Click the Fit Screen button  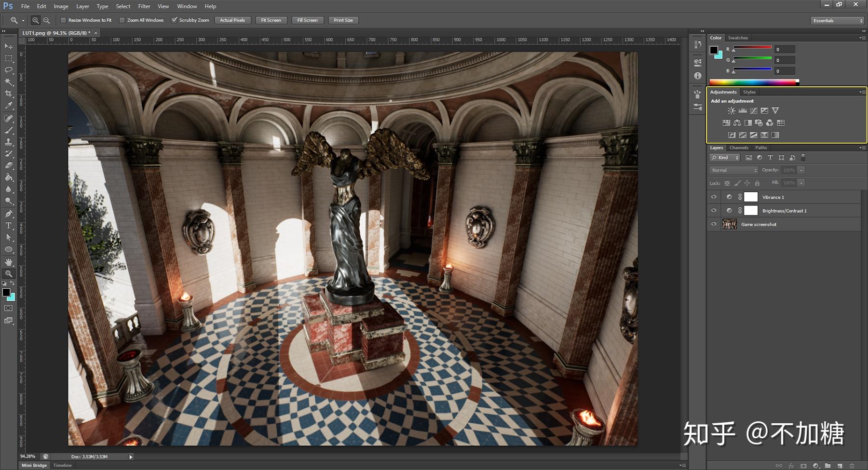(271, 20)
